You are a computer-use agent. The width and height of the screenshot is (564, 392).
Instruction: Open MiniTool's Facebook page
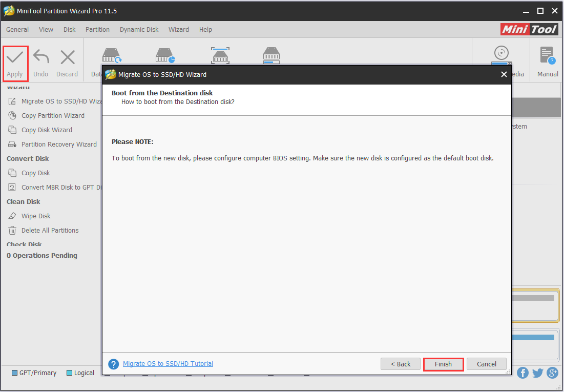(523, 373)
